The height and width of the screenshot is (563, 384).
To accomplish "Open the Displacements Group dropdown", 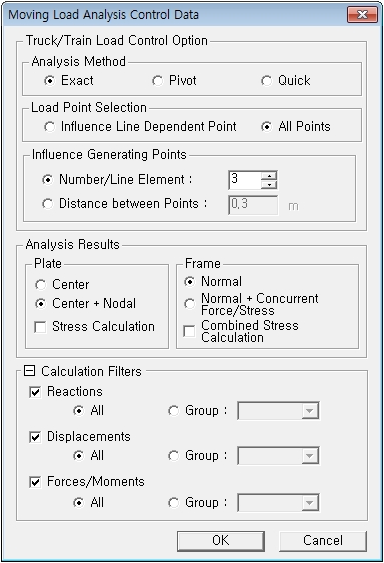I will [x=278, y=456].
